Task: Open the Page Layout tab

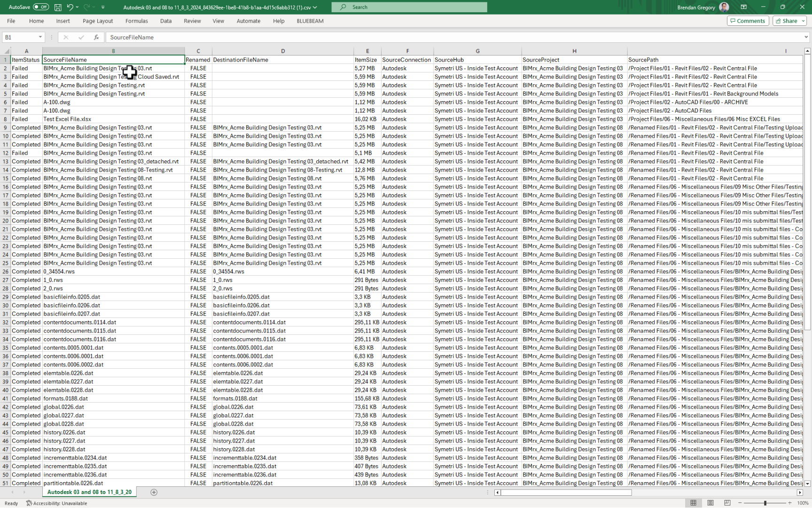Action: click(98, 21)
